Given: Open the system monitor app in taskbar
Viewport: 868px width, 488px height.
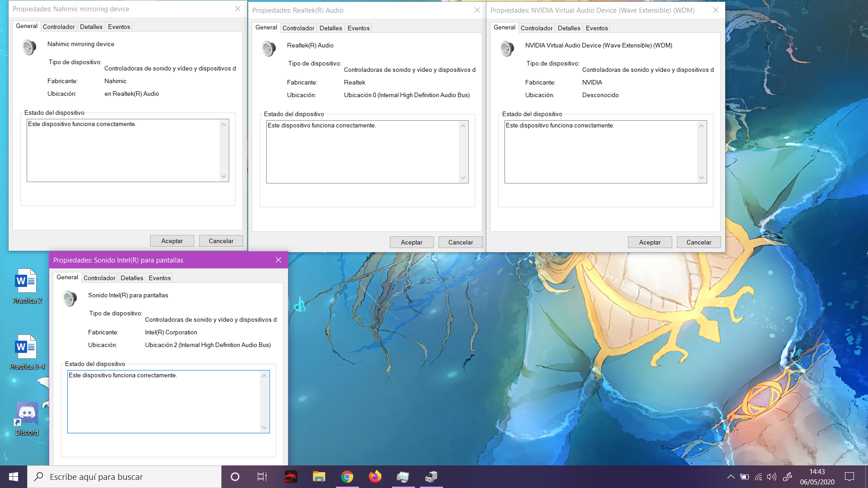Looking at the screenshot, I should point(403,477).
